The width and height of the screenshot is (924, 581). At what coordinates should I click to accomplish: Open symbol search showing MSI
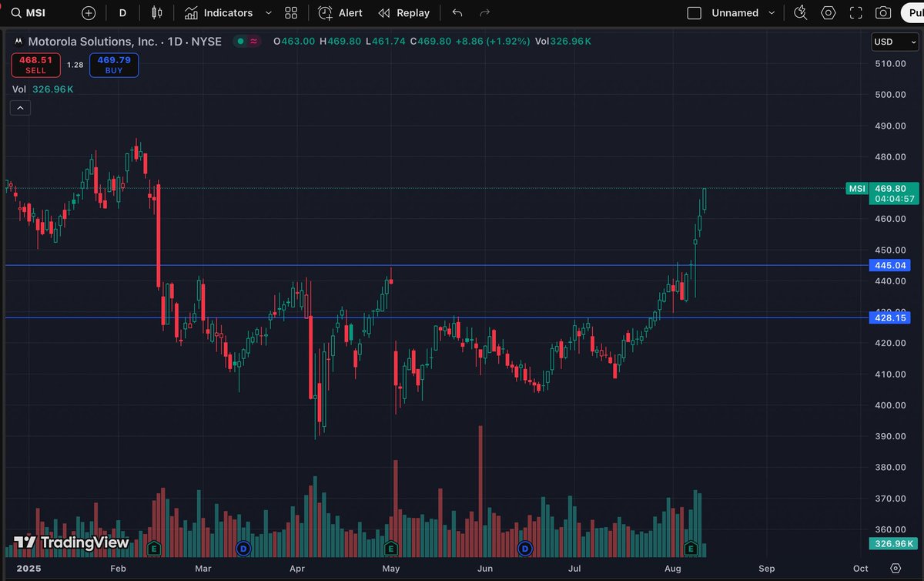28,12
